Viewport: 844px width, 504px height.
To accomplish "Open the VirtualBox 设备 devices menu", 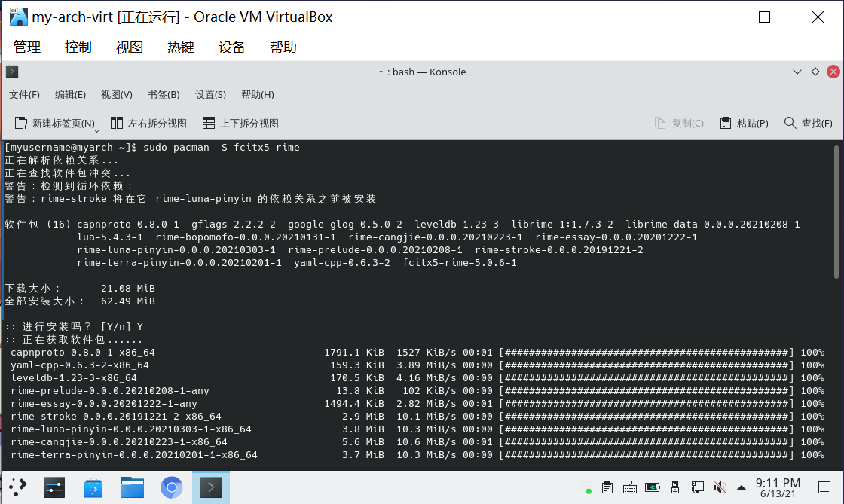I will 232,47.
